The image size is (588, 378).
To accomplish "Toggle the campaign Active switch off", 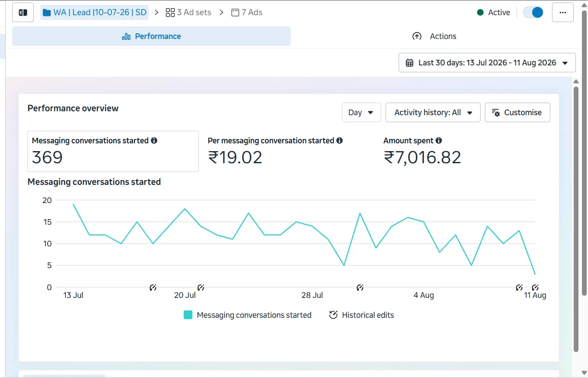I will coord(533,13).
